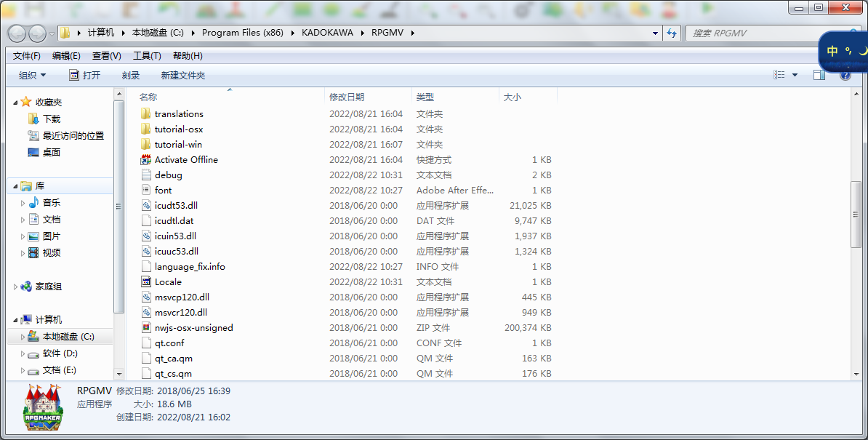Collapse the 收藏夹 tree group
This screenshot has width=868, height=440.
tap(15, 103)
